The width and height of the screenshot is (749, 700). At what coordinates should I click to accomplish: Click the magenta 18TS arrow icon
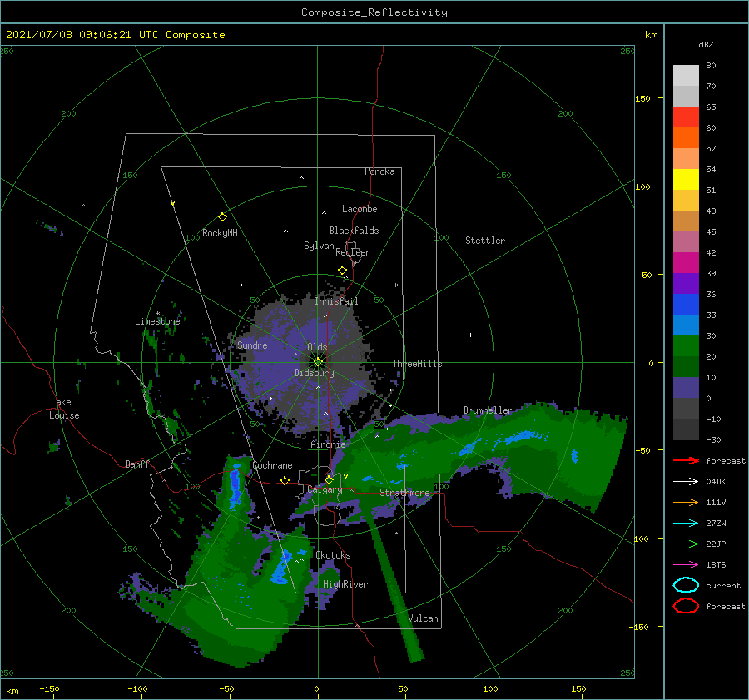(x=686, y=565)
